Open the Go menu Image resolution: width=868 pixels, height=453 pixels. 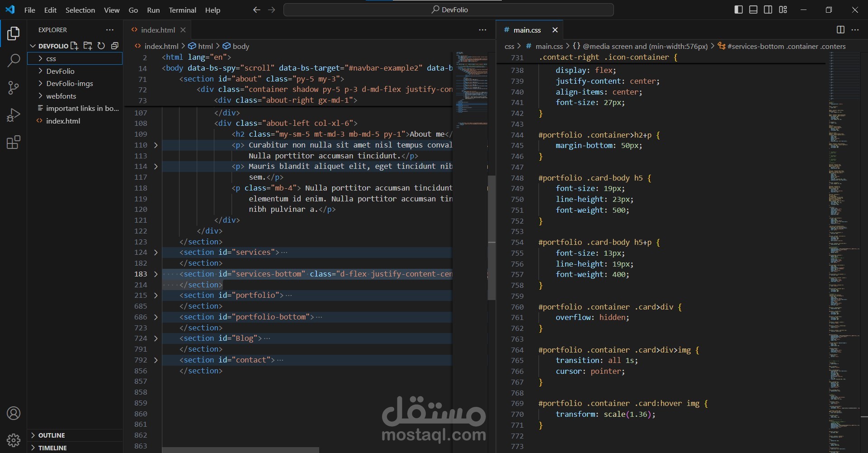tap(133, 10)
